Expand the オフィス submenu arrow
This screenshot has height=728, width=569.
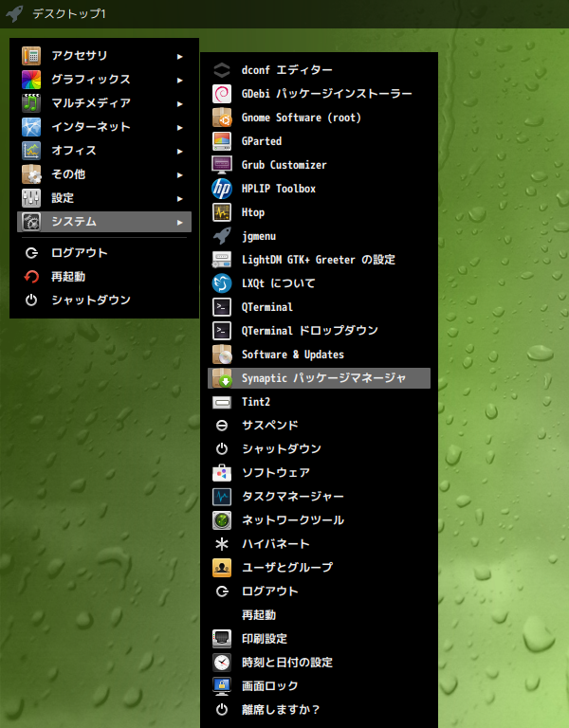tap(180, 152)
